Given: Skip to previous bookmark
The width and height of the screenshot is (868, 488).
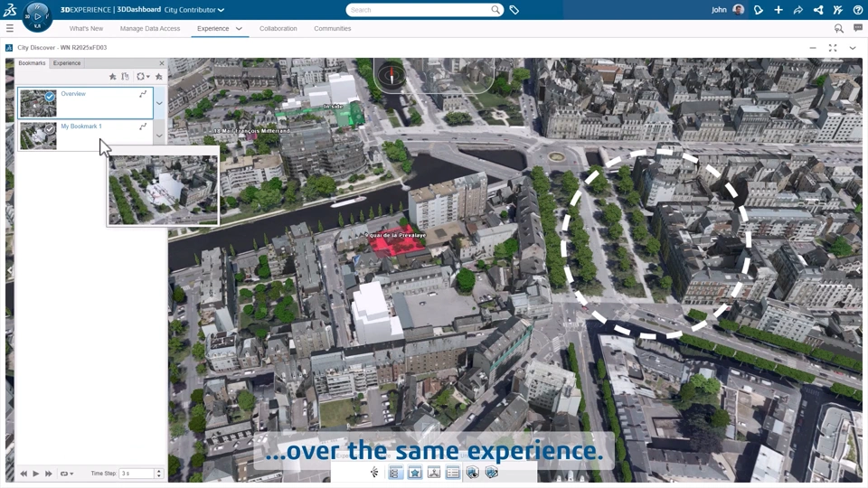Looking at the screenshot, I should pos(24,474).
